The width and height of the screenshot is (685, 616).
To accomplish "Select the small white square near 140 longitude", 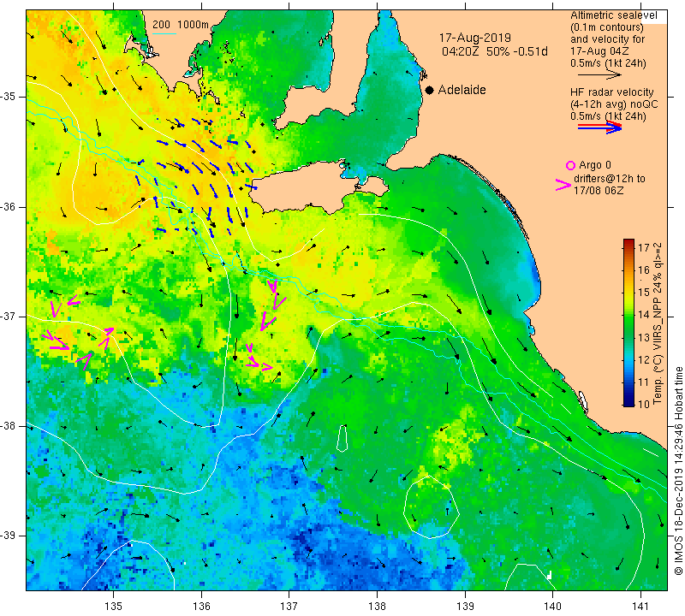I will pos(549,576).
